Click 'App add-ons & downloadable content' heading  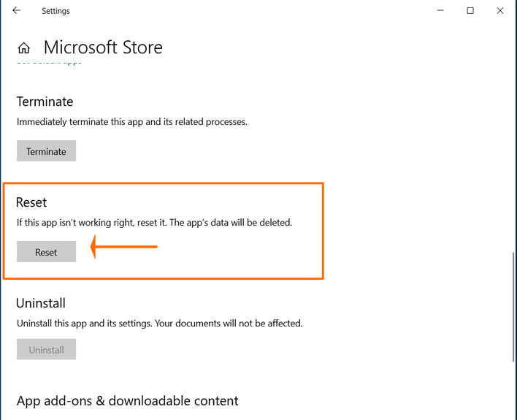point(127,401)
